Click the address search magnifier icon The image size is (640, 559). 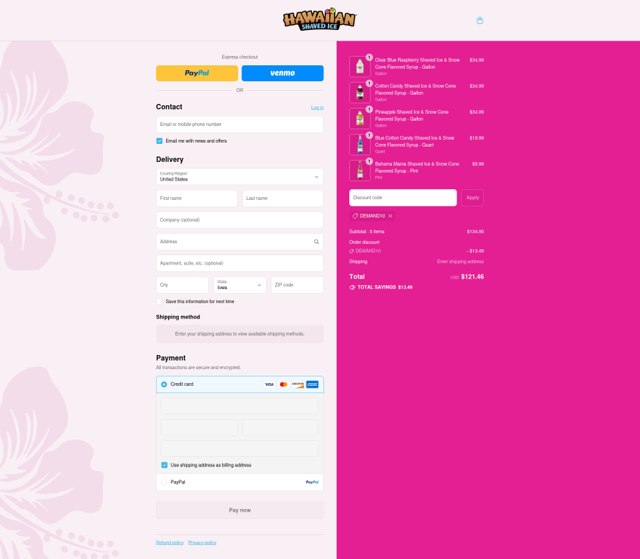coord(316,242)
